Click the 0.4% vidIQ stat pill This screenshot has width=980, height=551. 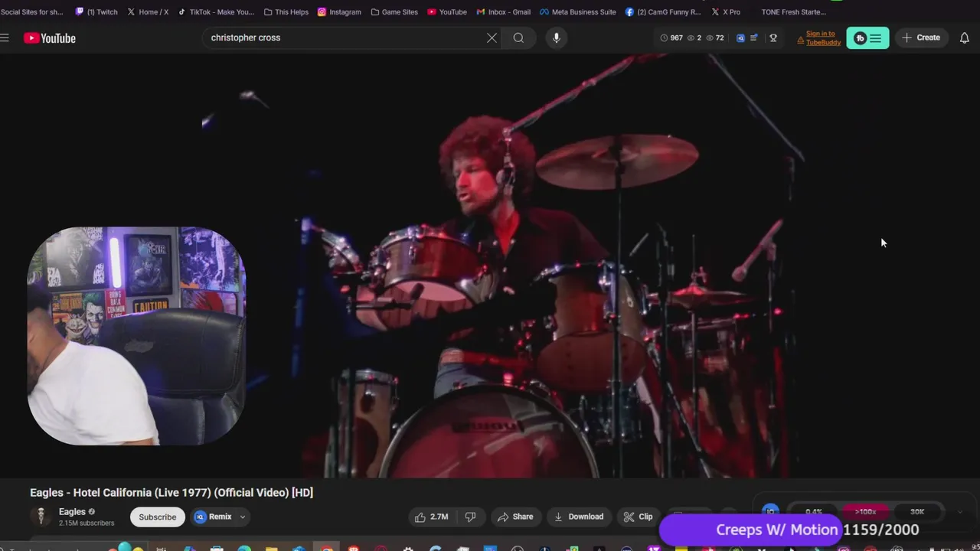(x=814, y=511)
